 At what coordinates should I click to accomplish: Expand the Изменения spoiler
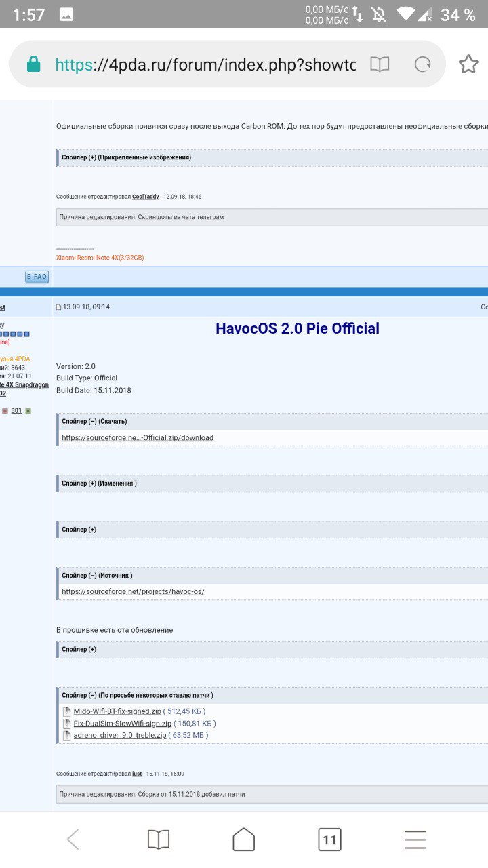point(271,484)
